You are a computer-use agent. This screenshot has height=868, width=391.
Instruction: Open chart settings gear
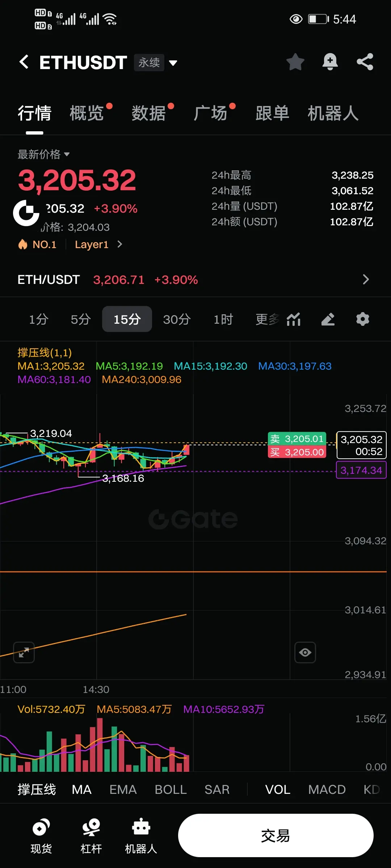click(363, 319)
